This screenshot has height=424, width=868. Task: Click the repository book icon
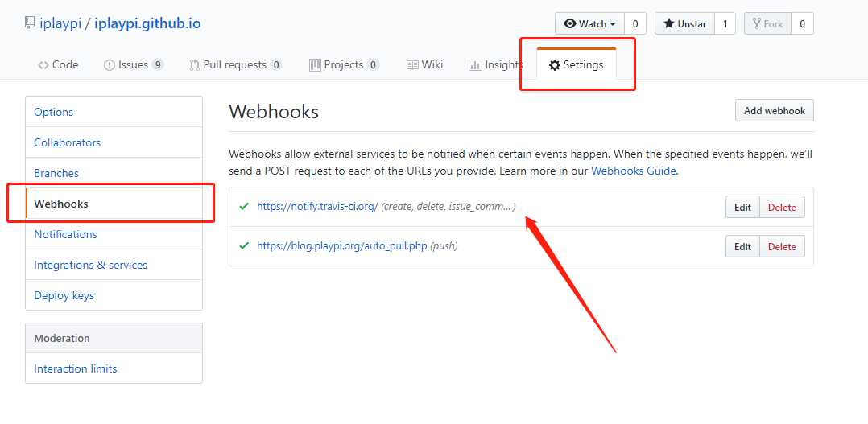pyautogui.click(x=30, y=23)
